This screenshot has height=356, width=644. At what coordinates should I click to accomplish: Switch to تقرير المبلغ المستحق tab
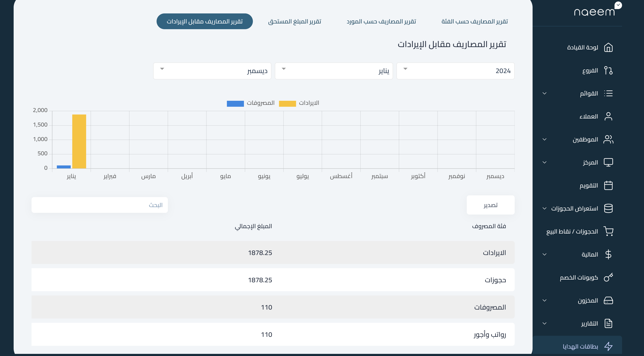[x=294, y=21]
